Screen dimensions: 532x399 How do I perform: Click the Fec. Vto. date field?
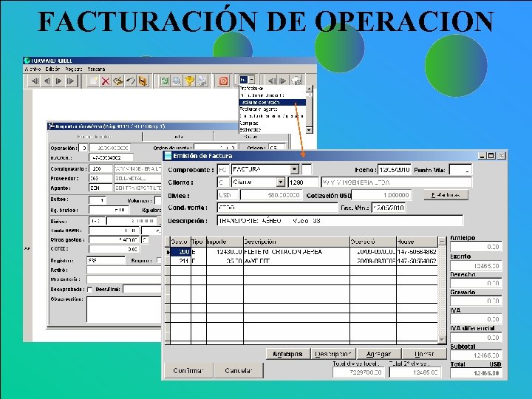click(x=388, y=208)
